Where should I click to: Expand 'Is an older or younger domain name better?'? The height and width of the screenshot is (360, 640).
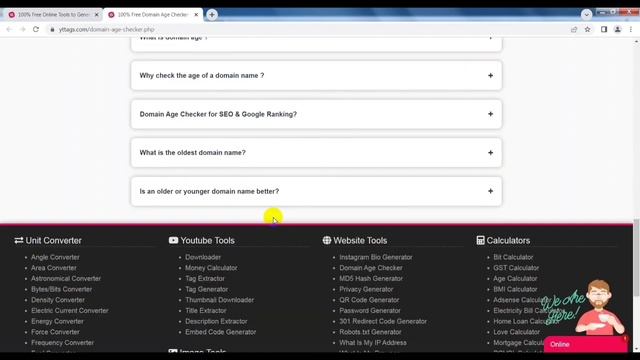pyautogui.click(x=316, y=191)
